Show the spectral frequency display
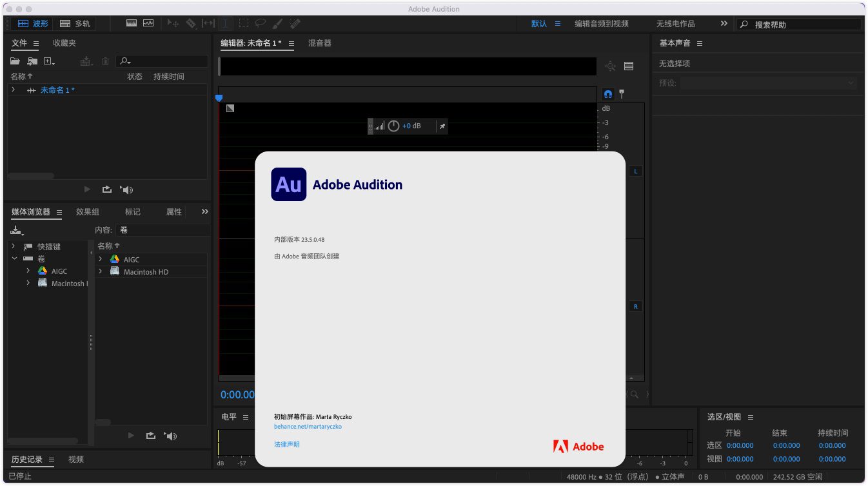The image size is (868, 486). pyautogui.click(x=132, y=24)
